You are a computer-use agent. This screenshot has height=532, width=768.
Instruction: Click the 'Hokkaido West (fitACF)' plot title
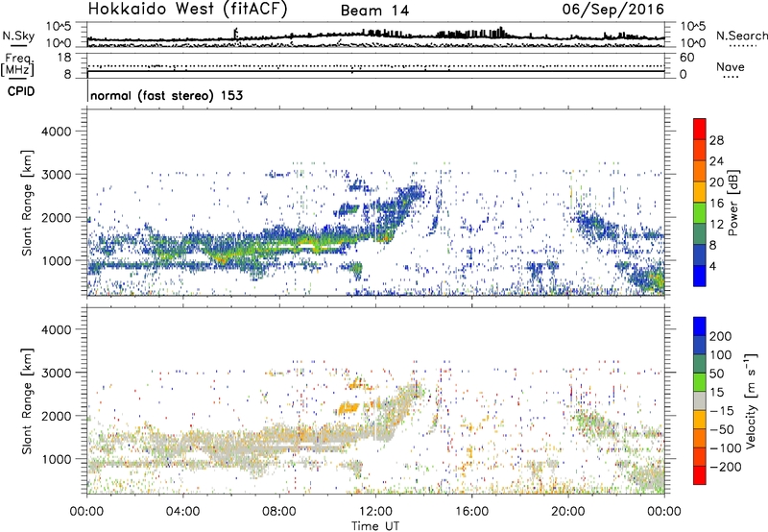(x=187, y=9)
